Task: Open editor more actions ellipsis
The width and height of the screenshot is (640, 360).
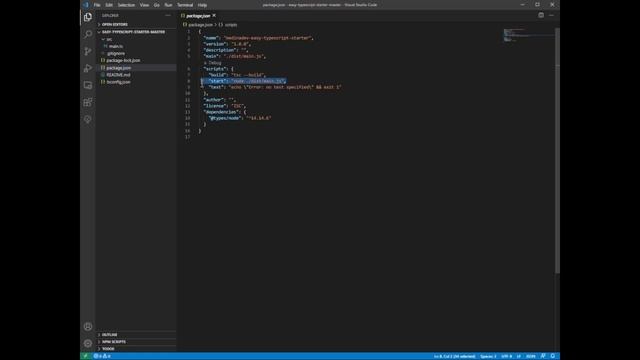Action: [x=551, y=16]
